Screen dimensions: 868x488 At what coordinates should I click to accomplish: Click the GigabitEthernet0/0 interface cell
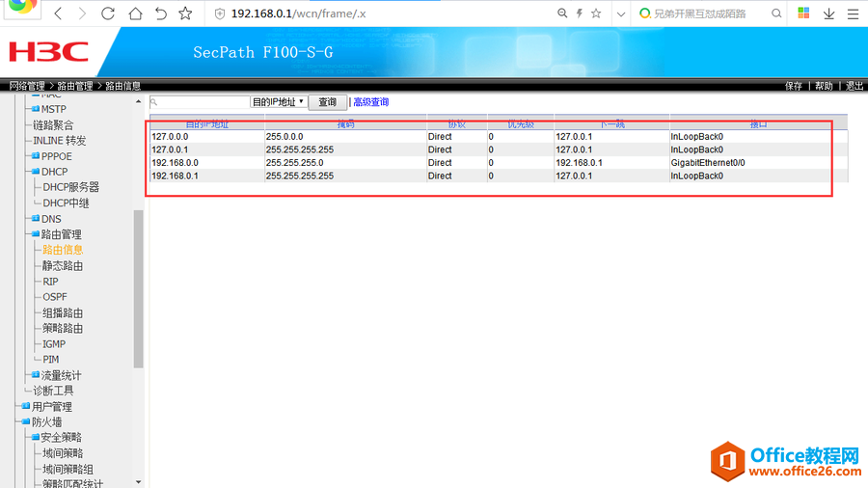click(708, 163)
